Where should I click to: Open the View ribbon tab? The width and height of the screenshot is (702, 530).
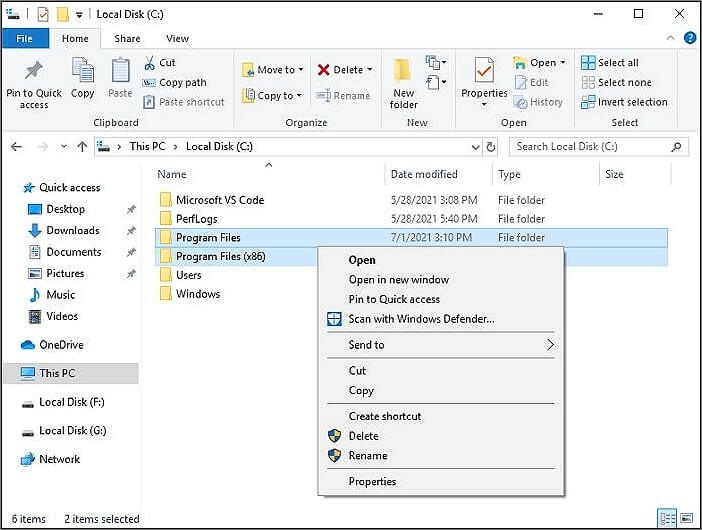(177, 38)
